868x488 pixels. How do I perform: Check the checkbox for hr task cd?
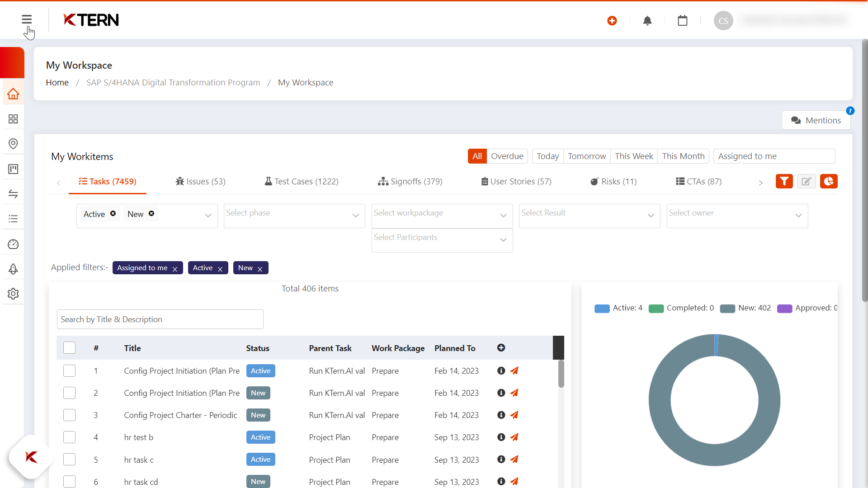69,481
